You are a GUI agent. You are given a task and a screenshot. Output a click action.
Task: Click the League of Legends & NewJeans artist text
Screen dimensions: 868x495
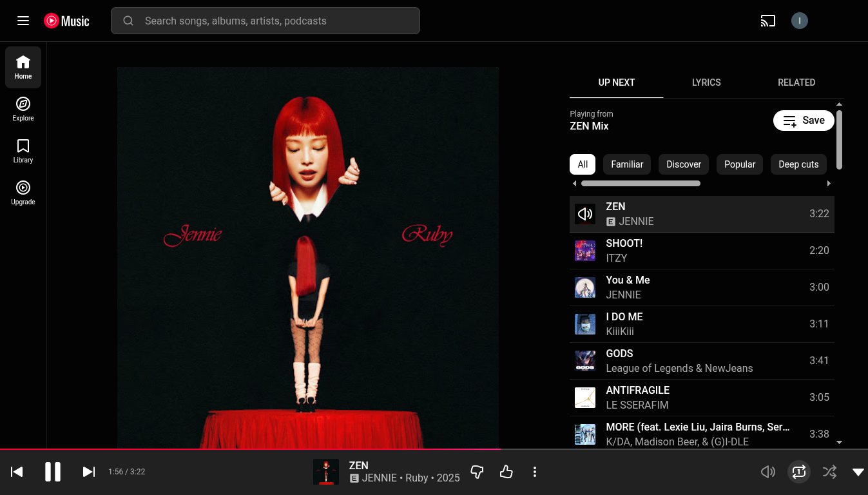tap(679, 368)
